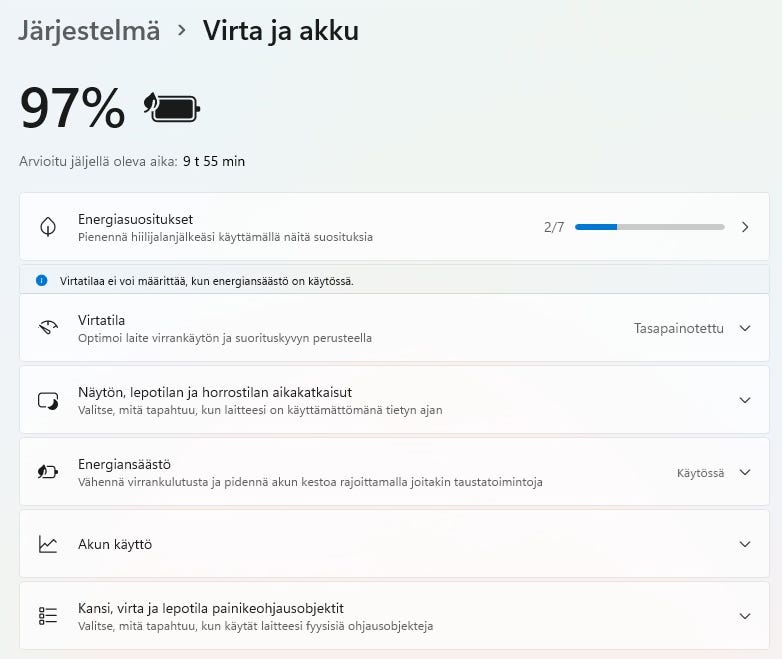Open Energiasuositukset with the right arrow

pos(744,227)
